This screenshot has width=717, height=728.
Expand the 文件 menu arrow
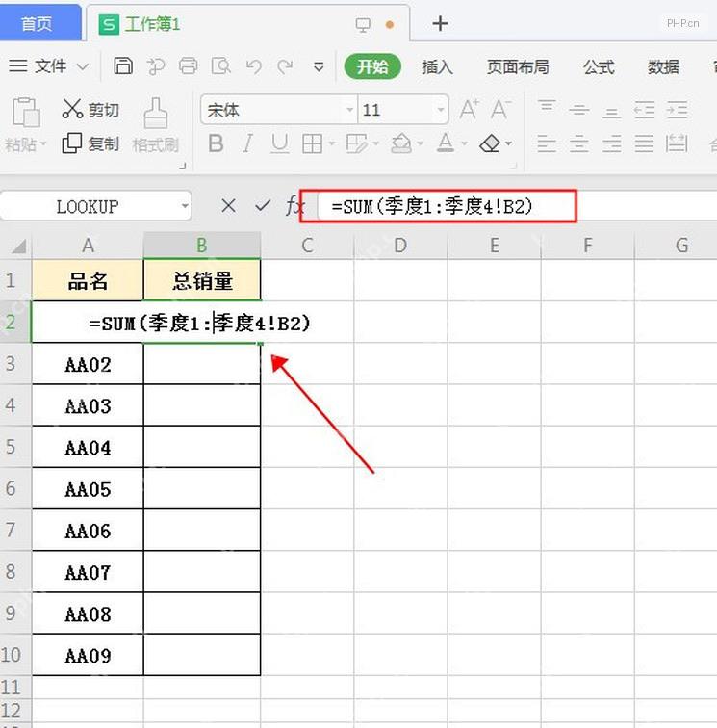click(x=83, y=66)
